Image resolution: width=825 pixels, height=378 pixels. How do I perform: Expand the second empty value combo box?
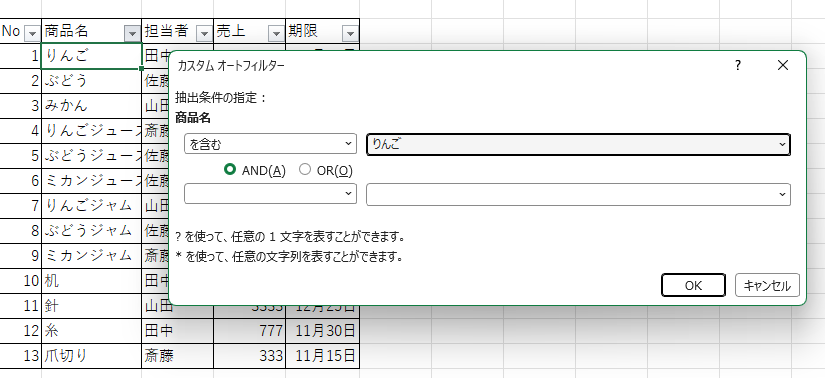point(578,194)
